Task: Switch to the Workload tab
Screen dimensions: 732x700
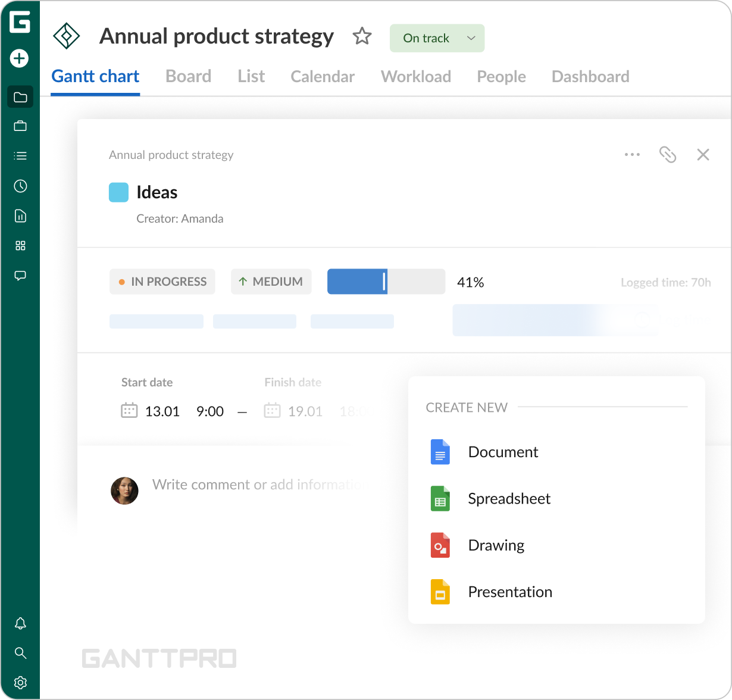Action: (x=415, y=77)
